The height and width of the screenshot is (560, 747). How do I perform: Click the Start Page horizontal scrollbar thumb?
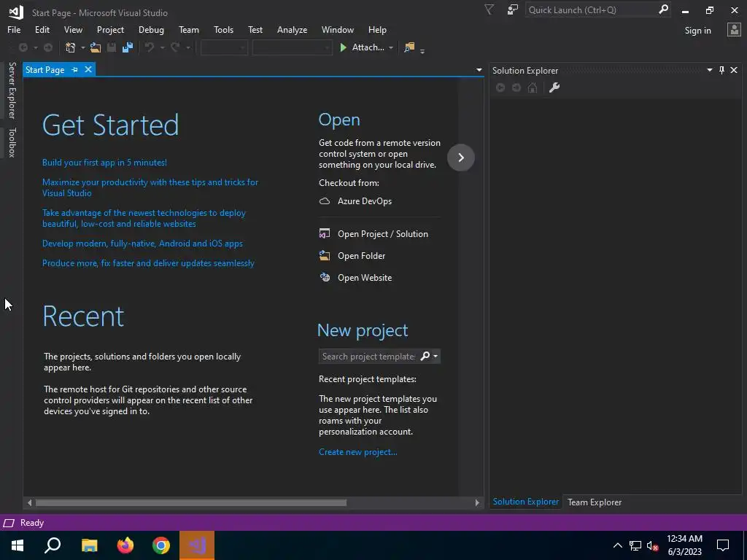(x=190, y=502)
